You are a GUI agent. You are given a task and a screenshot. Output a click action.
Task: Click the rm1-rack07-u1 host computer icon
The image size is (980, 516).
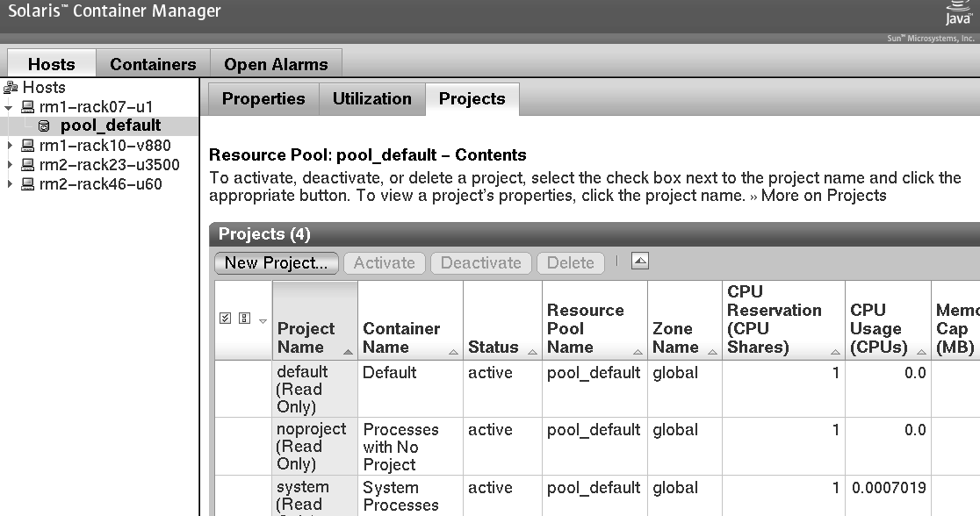[x=28, y=107]
